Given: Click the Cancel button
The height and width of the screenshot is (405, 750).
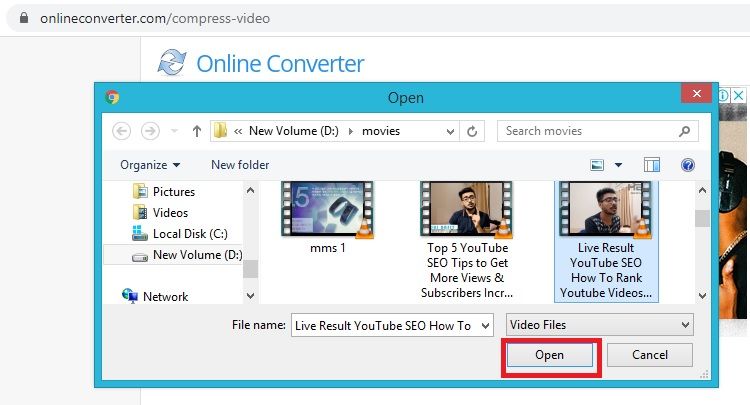Looking at the screenshot, I should pyautogui.click(x=650, y=355).
